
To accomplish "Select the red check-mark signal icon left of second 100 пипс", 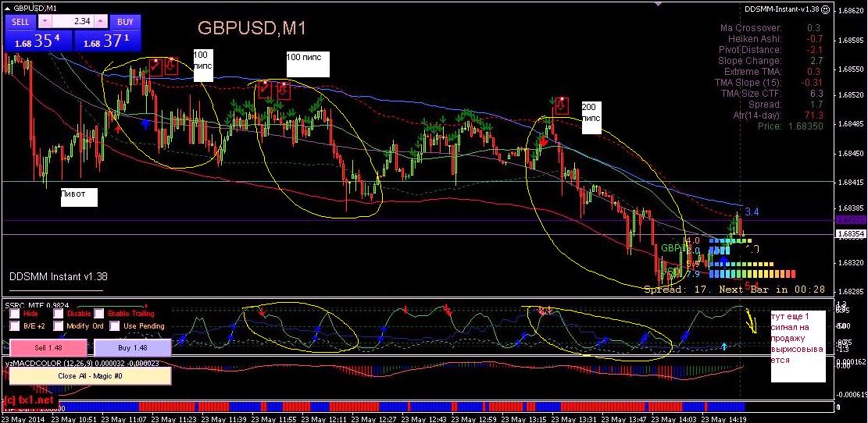I will point(265,90).
